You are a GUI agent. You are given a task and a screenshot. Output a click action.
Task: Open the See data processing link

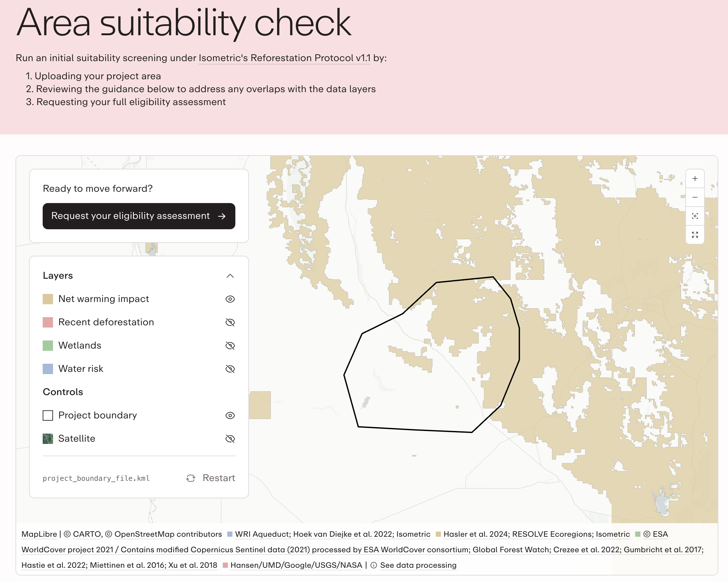(418, 565)
